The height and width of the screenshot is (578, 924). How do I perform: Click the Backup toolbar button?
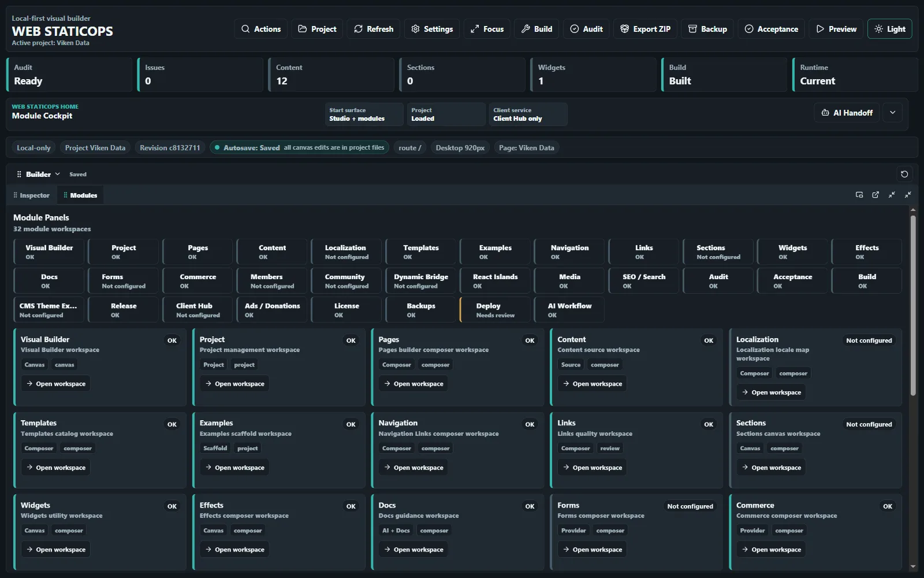(x=707, y=29)
